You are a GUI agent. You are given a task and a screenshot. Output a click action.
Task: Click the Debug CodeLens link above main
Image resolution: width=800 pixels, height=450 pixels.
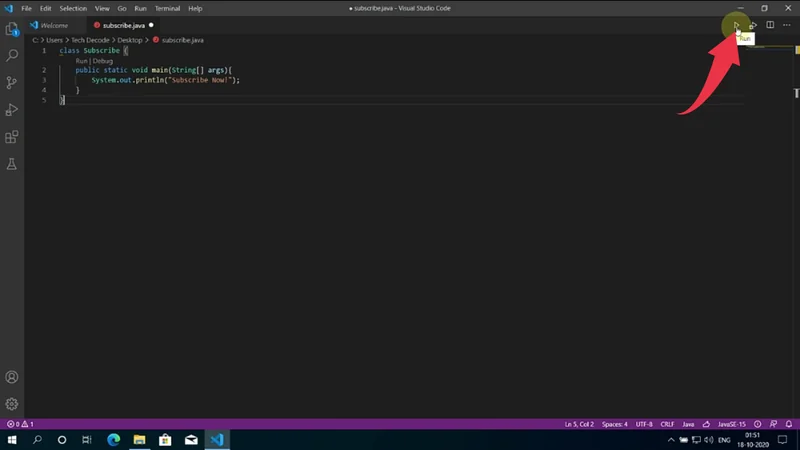(x=102, y=61)
